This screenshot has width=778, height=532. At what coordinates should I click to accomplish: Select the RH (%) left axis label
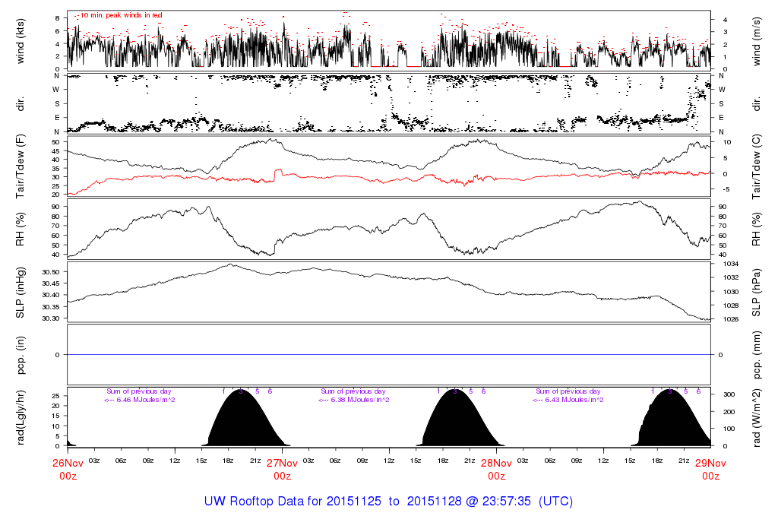(21, 229)
